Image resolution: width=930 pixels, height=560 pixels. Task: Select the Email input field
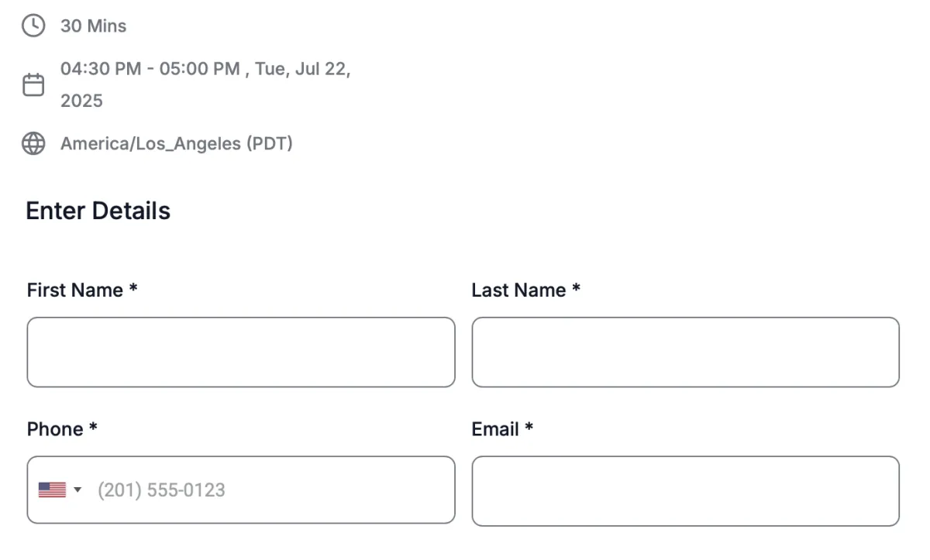click(685, 491)
